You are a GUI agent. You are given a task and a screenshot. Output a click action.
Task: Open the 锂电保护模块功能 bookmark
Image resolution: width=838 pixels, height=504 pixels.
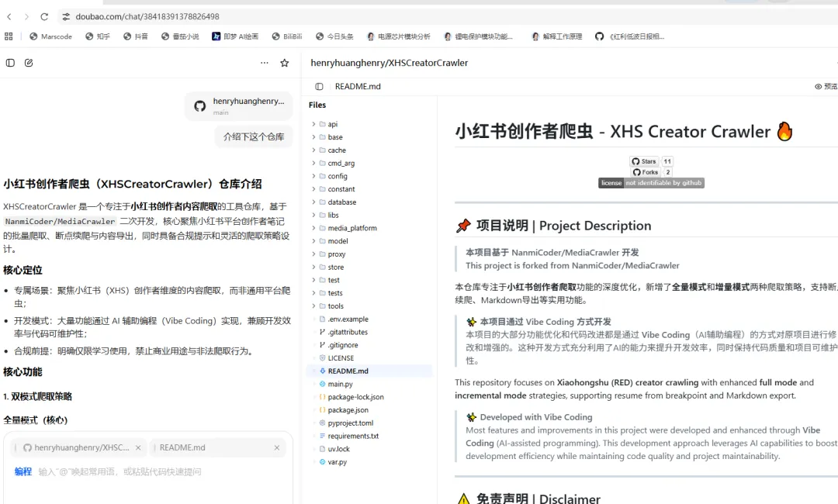[478, 36]
